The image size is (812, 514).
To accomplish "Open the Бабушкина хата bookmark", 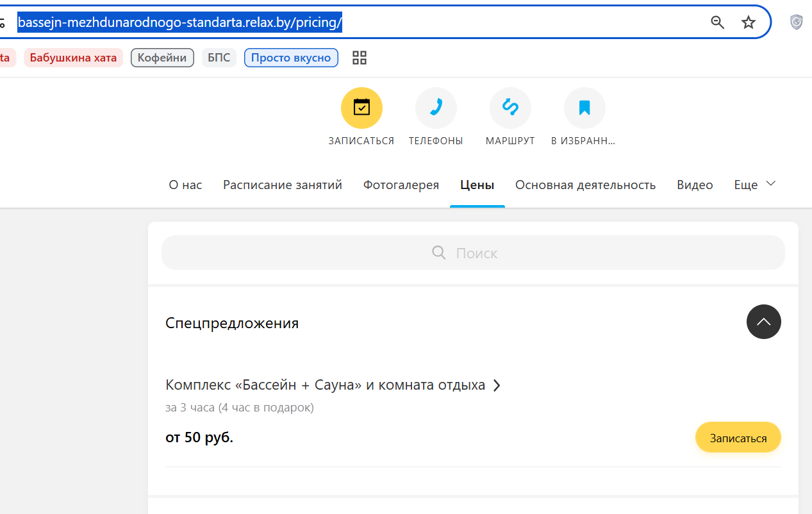I will pos(73,58).
